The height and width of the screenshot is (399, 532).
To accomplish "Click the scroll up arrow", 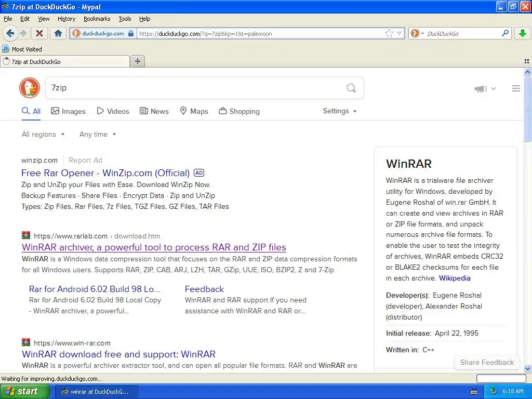I will (527, 72).
